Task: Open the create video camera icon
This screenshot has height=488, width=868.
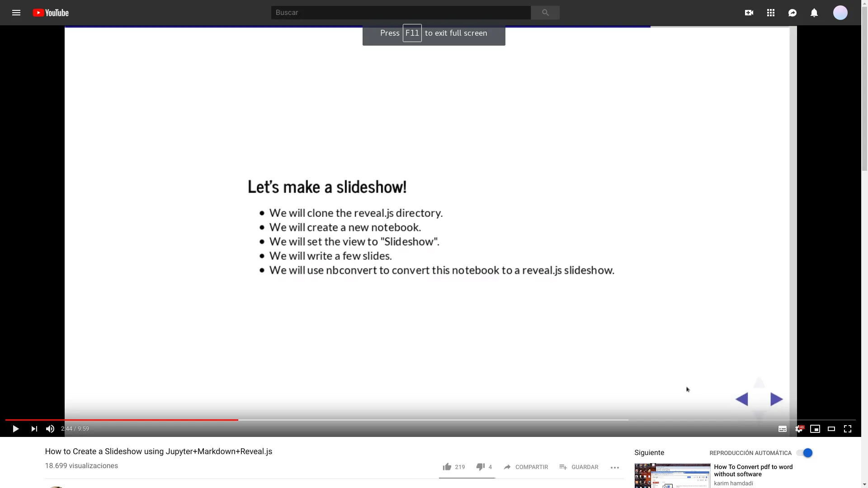Action: tap(749, 13)
